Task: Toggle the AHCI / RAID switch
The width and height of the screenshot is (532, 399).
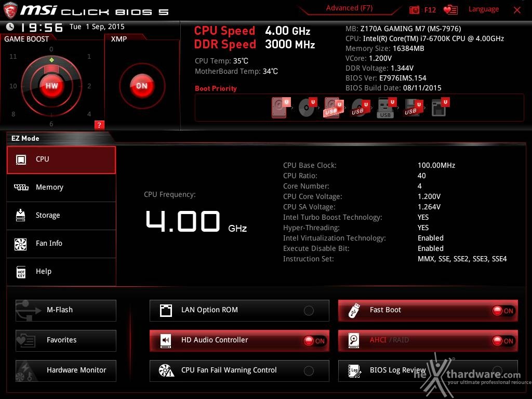Action: (503, 341)
